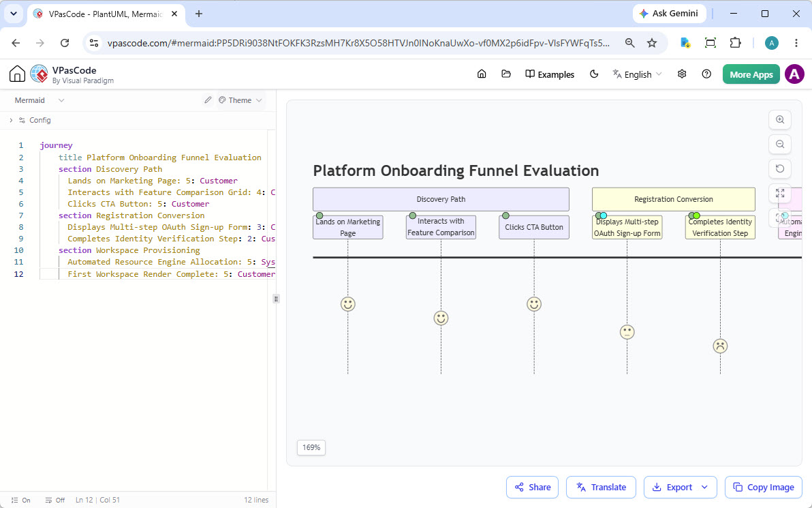Close the VPasCode browser tab
Image resolution: width=812 pixels, height=508 pixels.
click(174, 14)
